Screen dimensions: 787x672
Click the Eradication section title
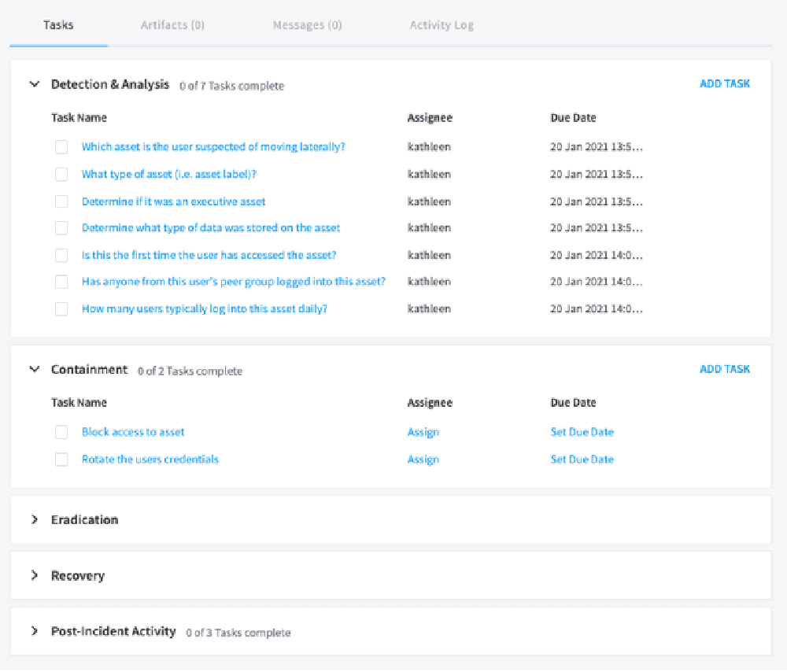[85, 519]
